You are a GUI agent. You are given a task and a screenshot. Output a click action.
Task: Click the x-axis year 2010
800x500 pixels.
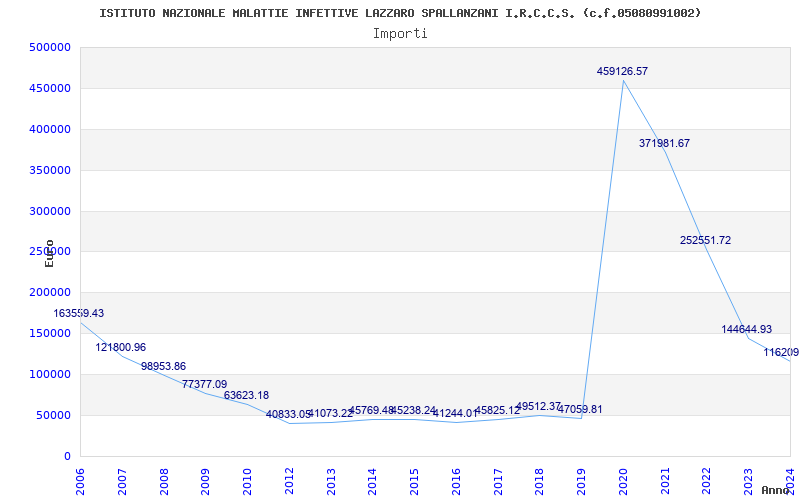coord(247,482)
